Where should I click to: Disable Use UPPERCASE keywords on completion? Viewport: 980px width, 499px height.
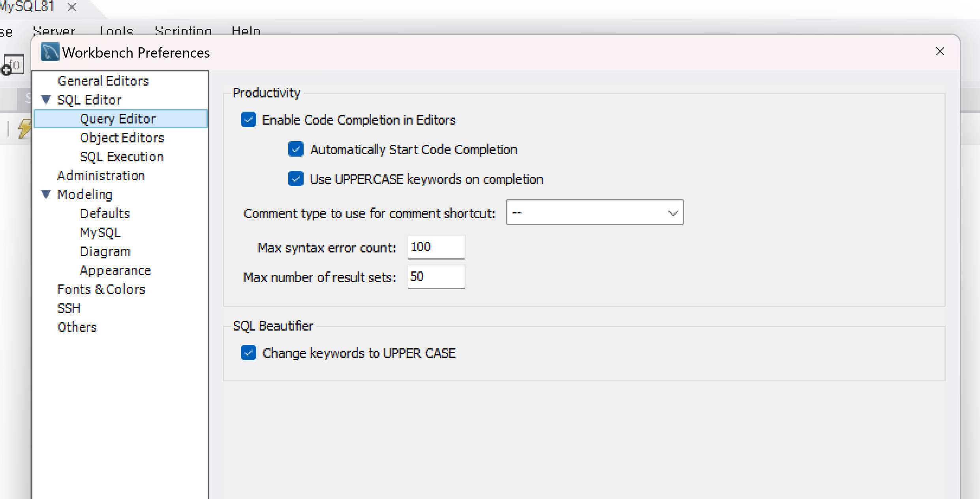click(x=296, y=179)
